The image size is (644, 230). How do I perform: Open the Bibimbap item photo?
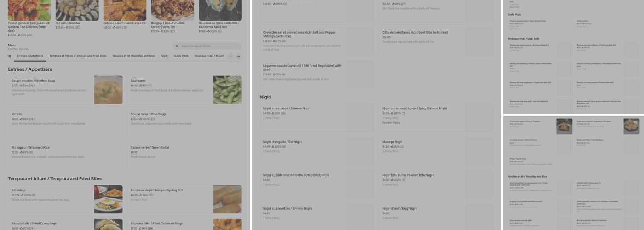point(109,199)
